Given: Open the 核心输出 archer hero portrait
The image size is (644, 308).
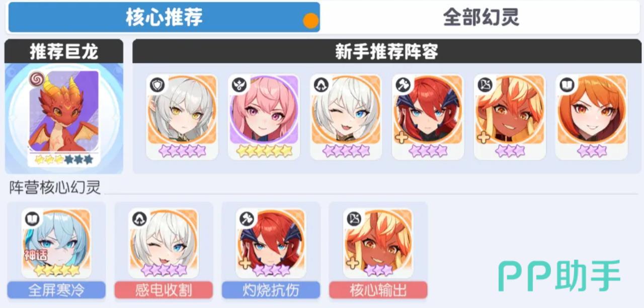Looking at the screenshot, I should [378, 244].
